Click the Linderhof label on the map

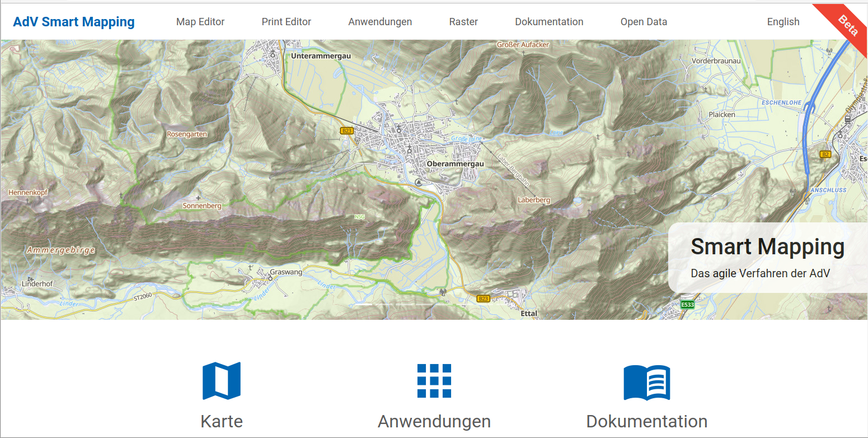(x=37, y=284)
